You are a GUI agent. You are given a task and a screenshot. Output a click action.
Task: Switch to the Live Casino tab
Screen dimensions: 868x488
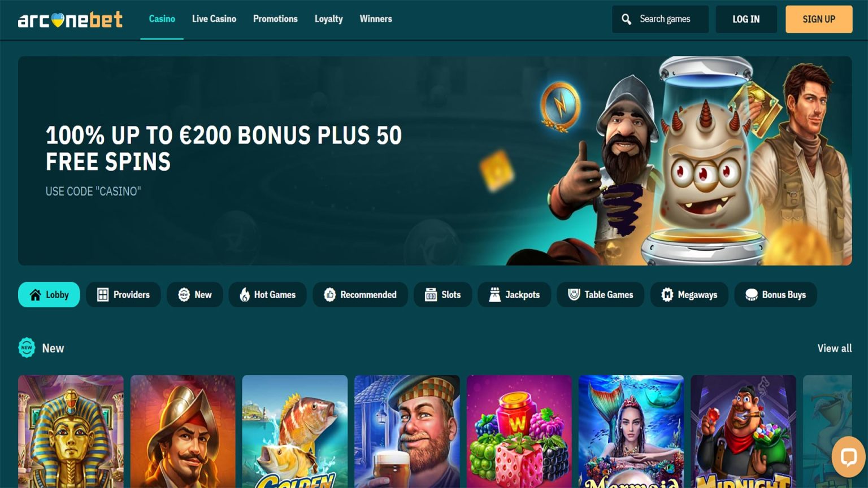[214, 19]
